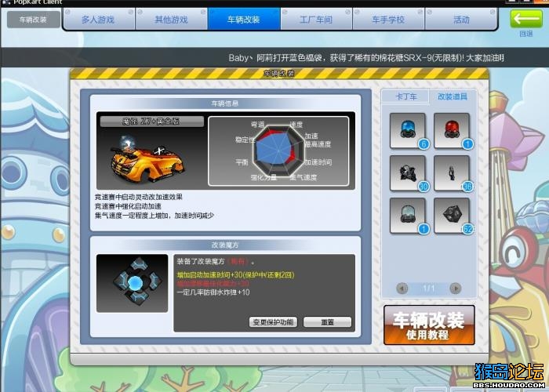Open the 活动 tab

[461, 20]
